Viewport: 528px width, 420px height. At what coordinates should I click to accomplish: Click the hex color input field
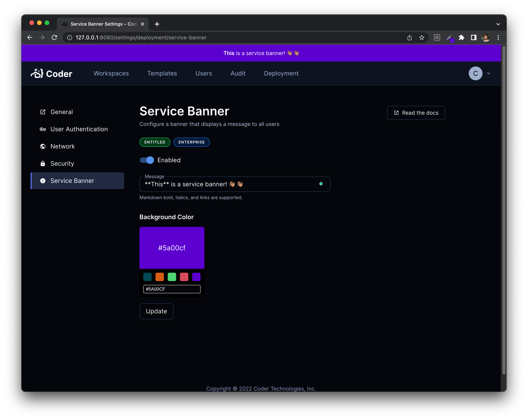[x=172, y=289]
